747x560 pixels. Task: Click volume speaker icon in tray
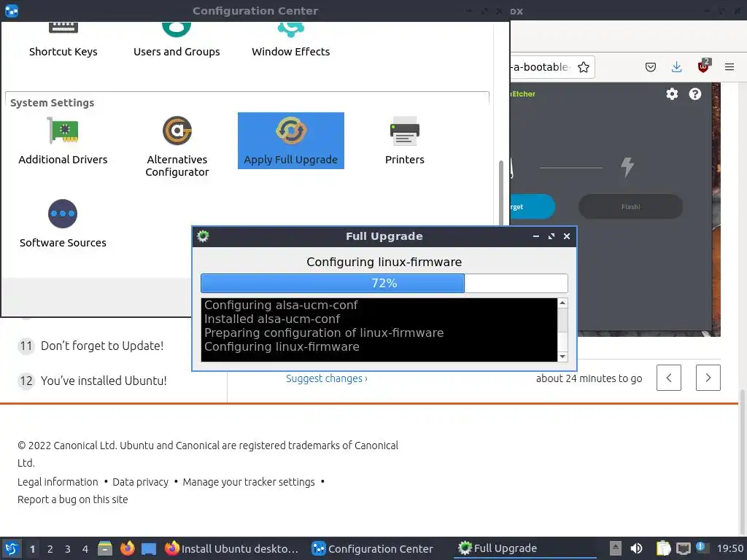636,548
